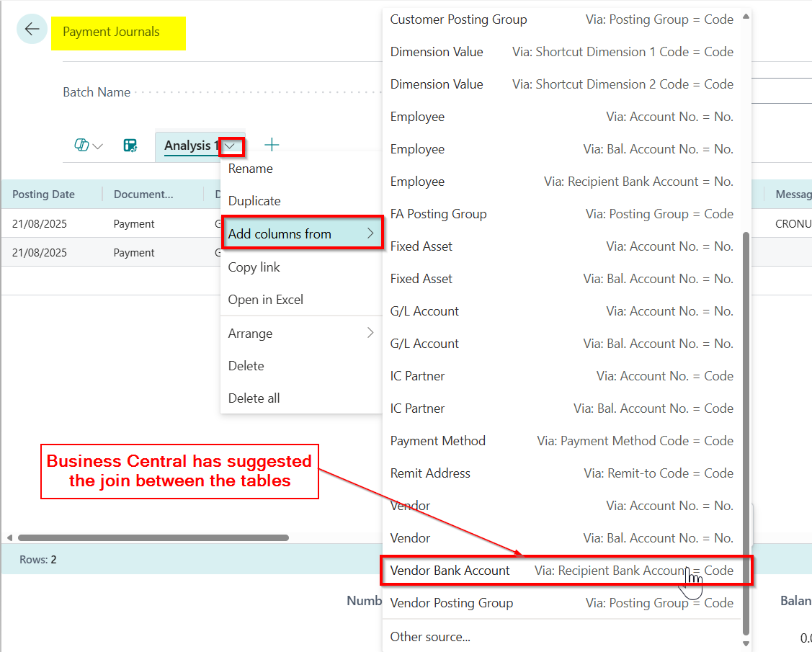Click the Posting Date column header

point(43,195)
